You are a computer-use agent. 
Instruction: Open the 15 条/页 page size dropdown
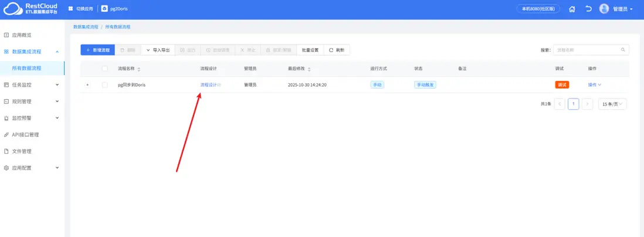coord(612,104)
